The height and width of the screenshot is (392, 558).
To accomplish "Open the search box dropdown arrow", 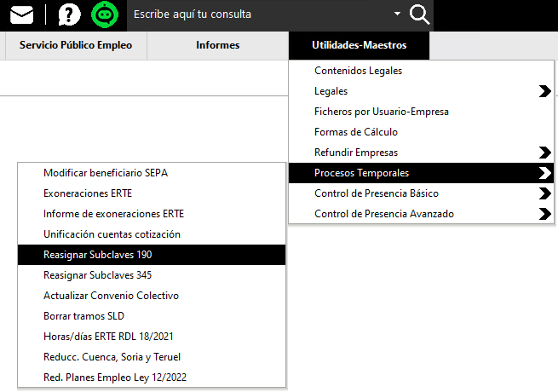I will [397, 14].
